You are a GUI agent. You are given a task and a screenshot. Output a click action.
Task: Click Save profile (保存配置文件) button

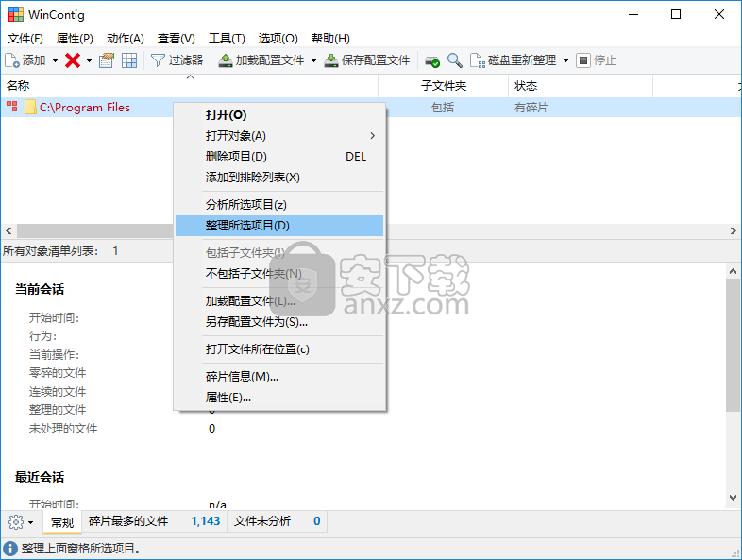366,60
